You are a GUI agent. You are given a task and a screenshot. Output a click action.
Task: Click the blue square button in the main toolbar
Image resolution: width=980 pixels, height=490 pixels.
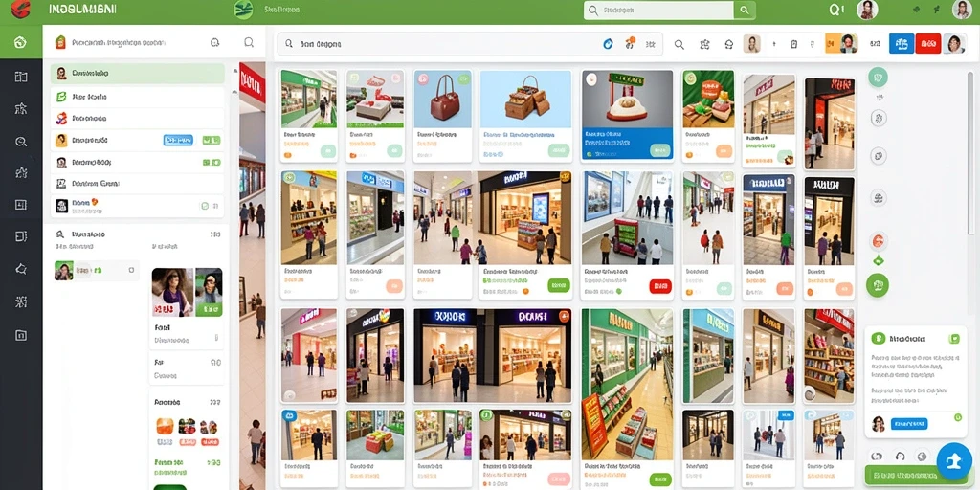(902, 43)
